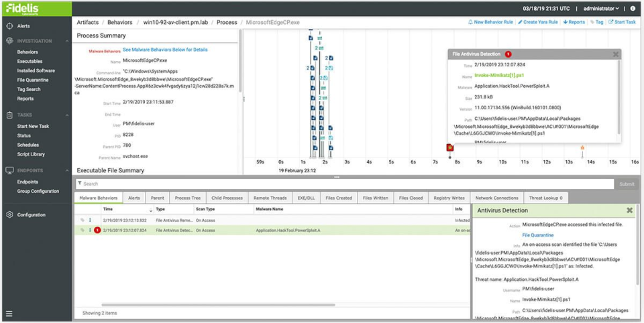Click the detection popup vertical scrollbar
Viewport: 644px width, 323px height.
tap(619, 96)
